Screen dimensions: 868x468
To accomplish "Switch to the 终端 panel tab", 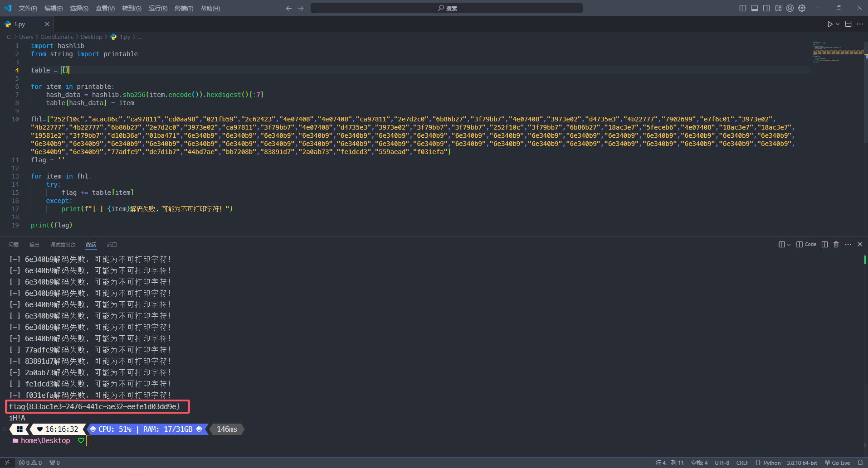I will tap(91, 245).
